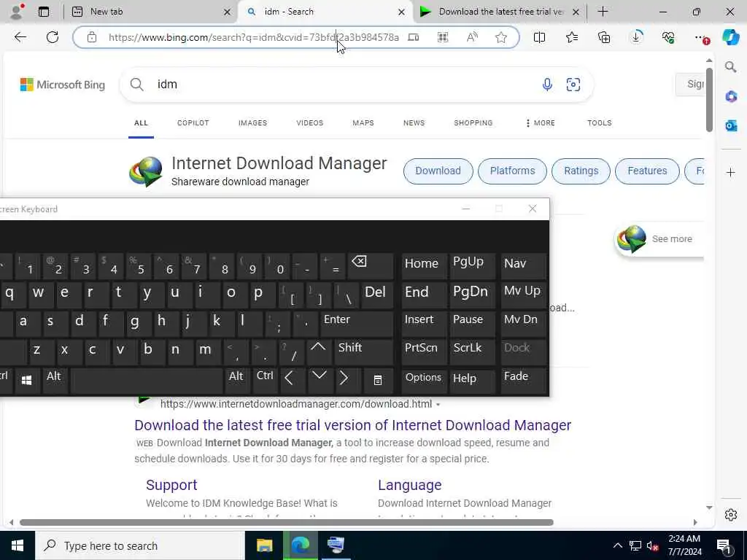Tap the Windows logo key on keyboard
747x560 pixels.
click(x=27, y=379)
